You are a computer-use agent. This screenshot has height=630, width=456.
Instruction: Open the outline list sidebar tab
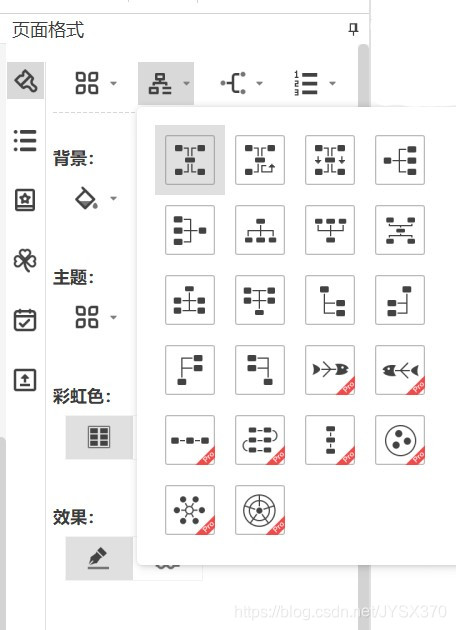click(x=25, y=140)
